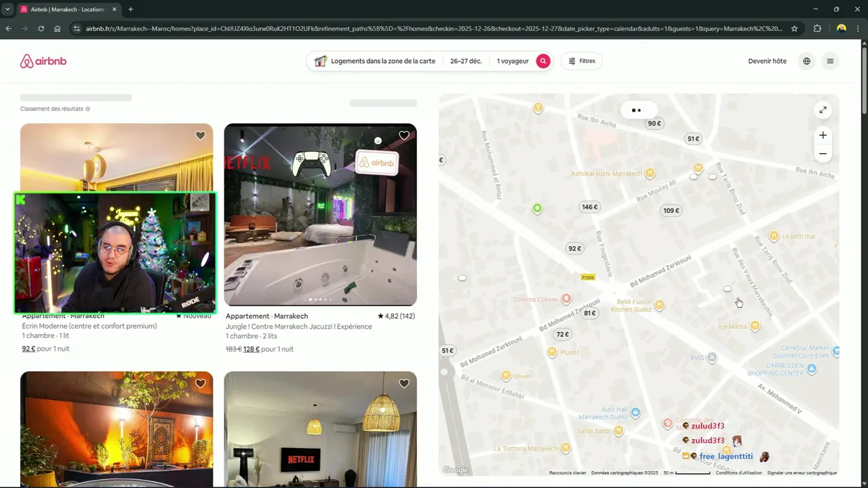Open the tab search dropdown arrow
Image resolution: width=868 pixels, height=488 pixels.
(7, 9)
